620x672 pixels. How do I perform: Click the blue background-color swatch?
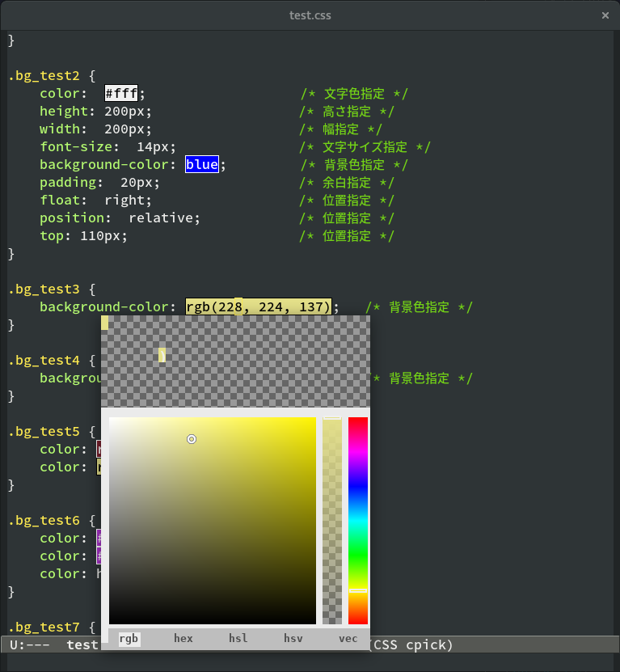tap(202, 164)
